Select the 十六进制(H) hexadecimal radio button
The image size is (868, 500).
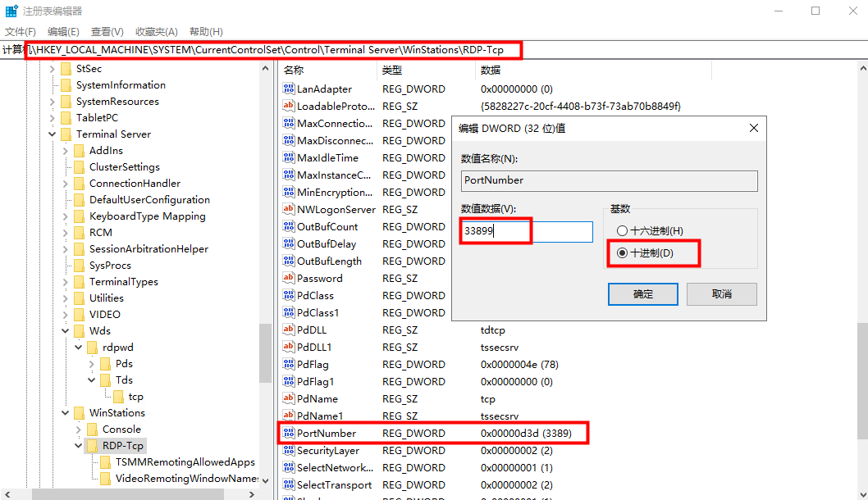(623, 231)
